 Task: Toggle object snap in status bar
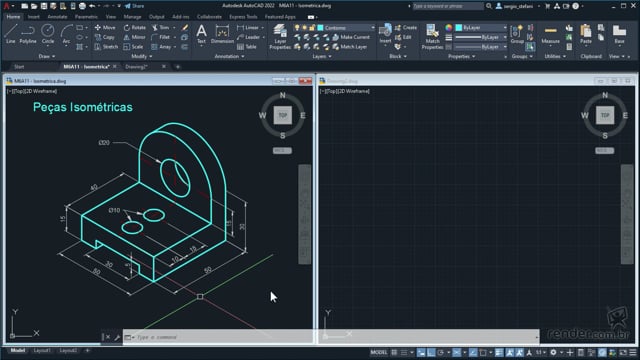(483, 352)
